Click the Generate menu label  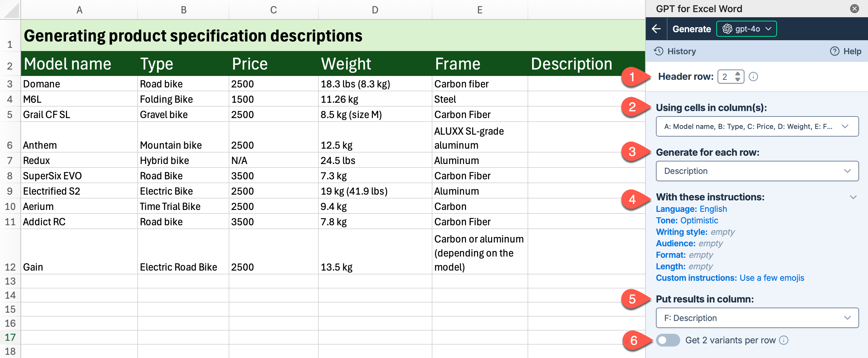tap(691, 29)
